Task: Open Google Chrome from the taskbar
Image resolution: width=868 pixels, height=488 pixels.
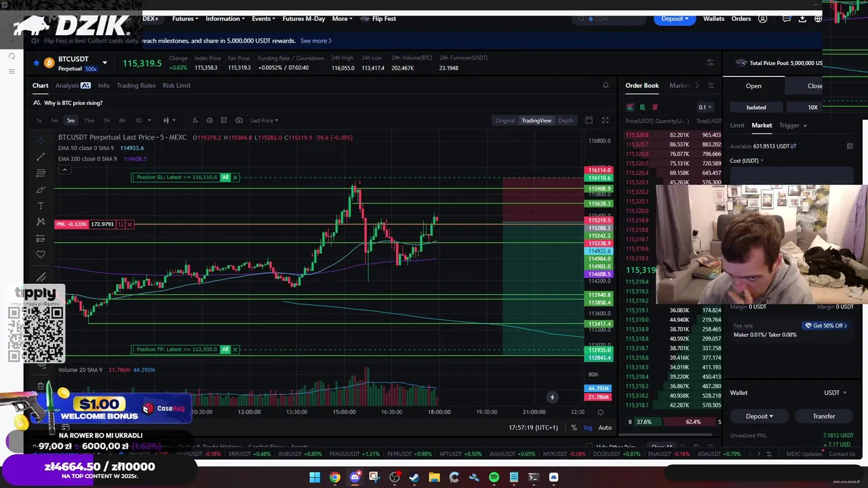Action: coord(335,477)
